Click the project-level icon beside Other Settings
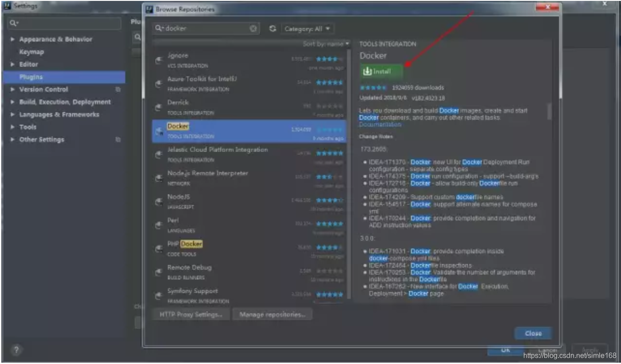Screen dimensions: 621x364 point(118,140)
